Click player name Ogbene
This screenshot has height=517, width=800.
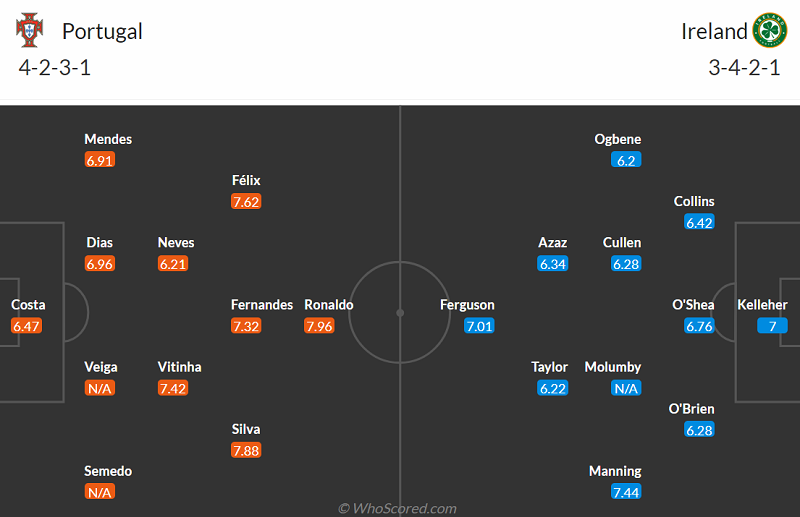coord(618,139)
